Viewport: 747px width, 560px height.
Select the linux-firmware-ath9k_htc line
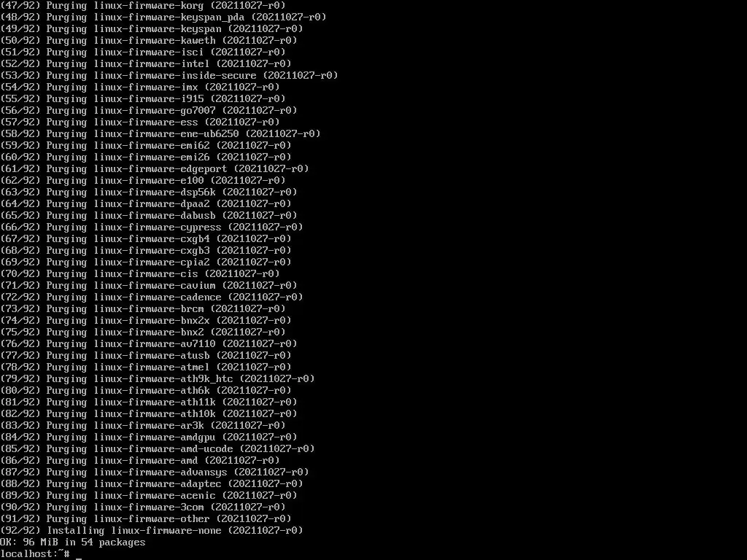click(x=158, y=378)
